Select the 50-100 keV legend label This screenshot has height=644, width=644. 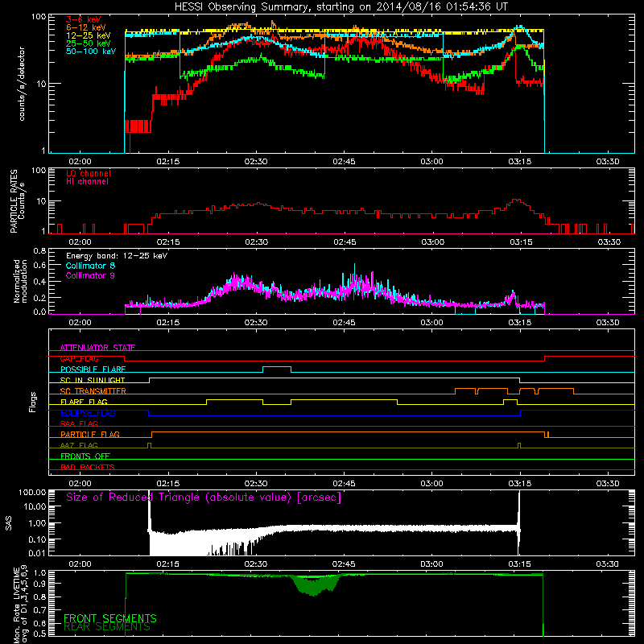coord(91,52)
